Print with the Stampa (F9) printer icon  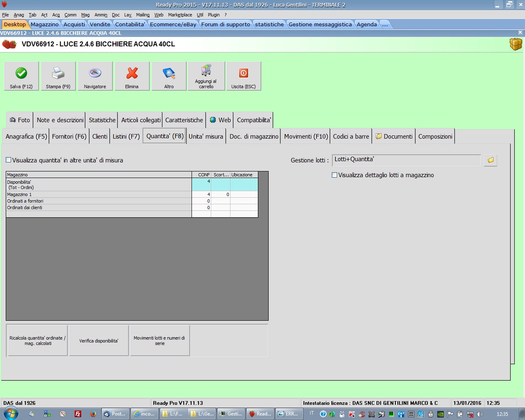(x=58, y=76)
